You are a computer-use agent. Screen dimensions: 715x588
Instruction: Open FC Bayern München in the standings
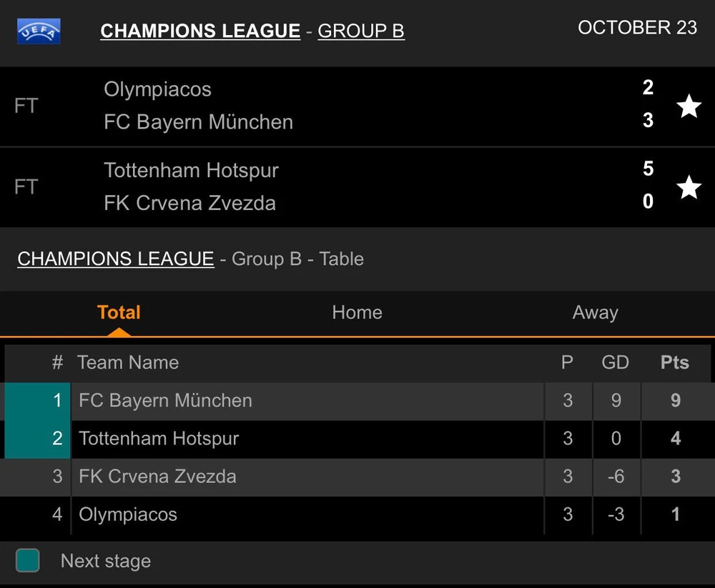tap(165, 401)
